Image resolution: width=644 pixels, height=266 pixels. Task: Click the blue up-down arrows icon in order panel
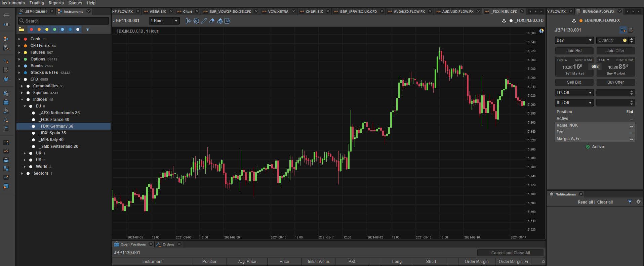coord(623,30)
